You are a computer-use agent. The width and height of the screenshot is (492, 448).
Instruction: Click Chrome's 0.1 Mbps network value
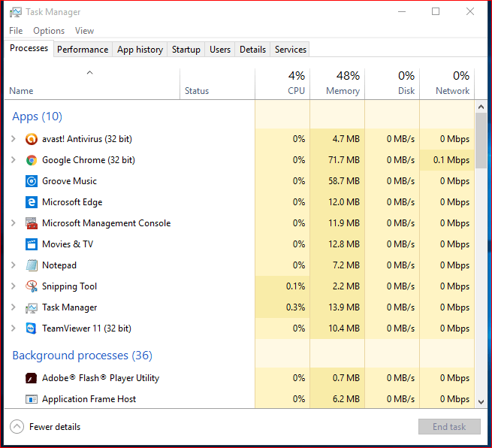(451, 160)
